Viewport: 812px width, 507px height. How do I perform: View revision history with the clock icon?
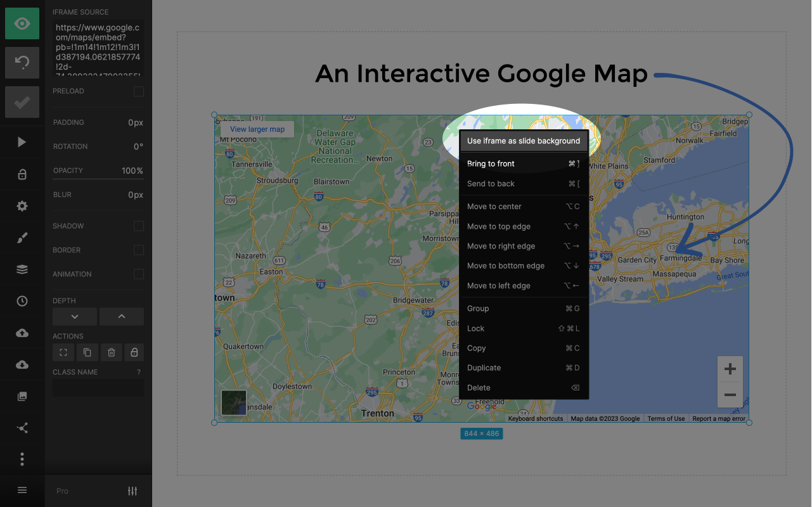[22, 300]
